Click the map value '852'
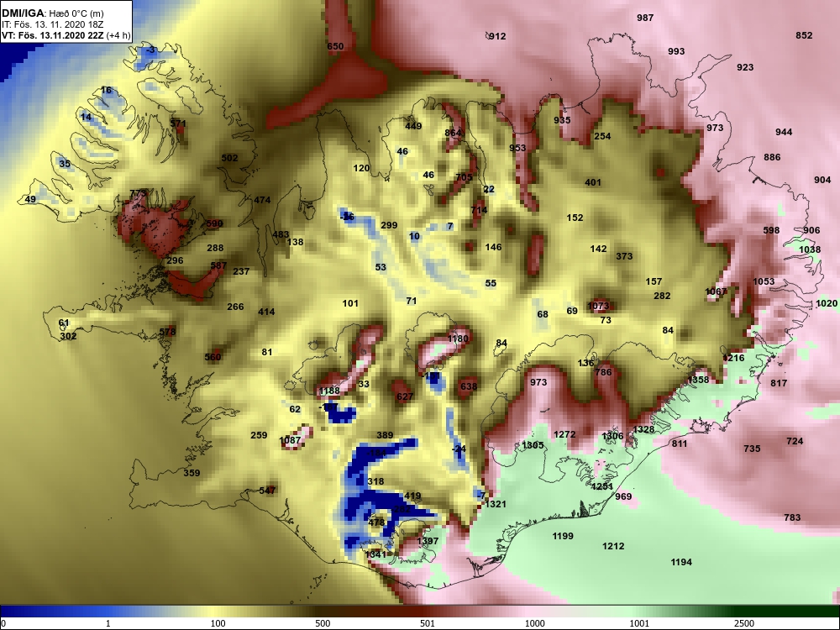This screenshot has height=630, width=840. coord(804,35)
